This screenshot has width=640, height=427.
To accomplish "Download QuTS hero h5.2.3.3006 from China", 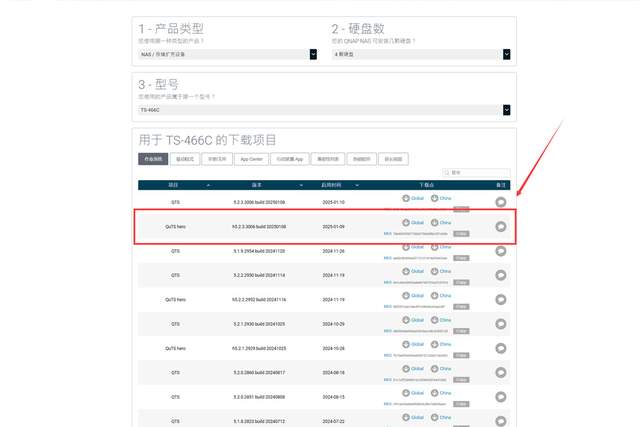I will coord(441,223).
